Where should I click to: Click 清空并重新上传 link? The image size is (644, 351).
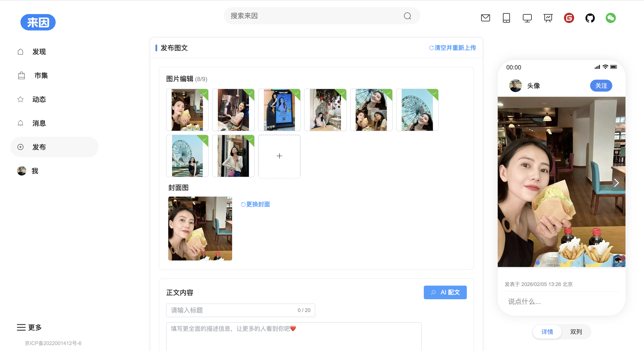[x=453, y=48]
